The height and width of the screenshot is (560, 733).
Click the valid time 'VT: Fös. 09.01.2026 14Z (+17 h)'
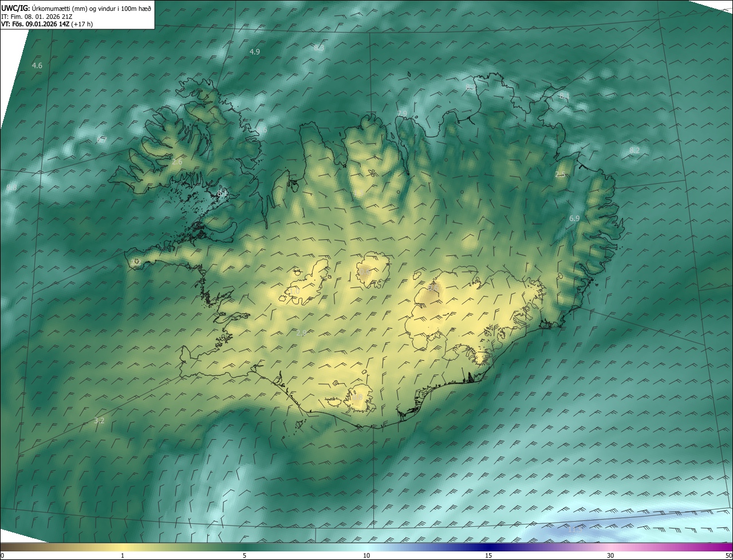click(x=47, y=24)
